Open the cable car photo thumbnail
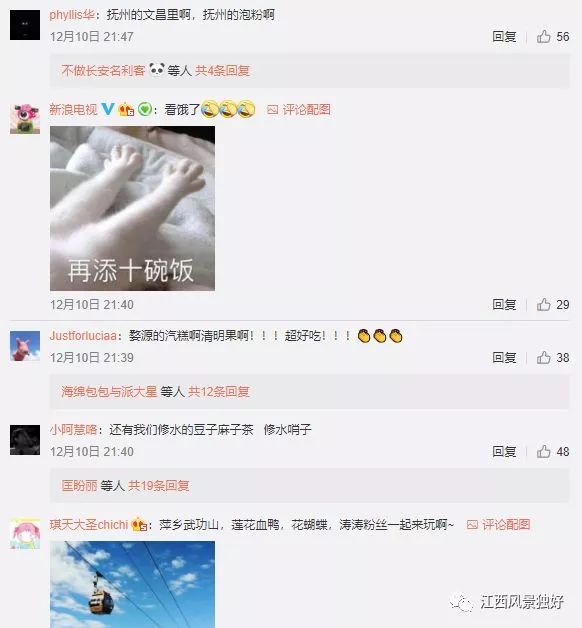The image size is (582, 628). pyautogui.click(x=133, y=584)
